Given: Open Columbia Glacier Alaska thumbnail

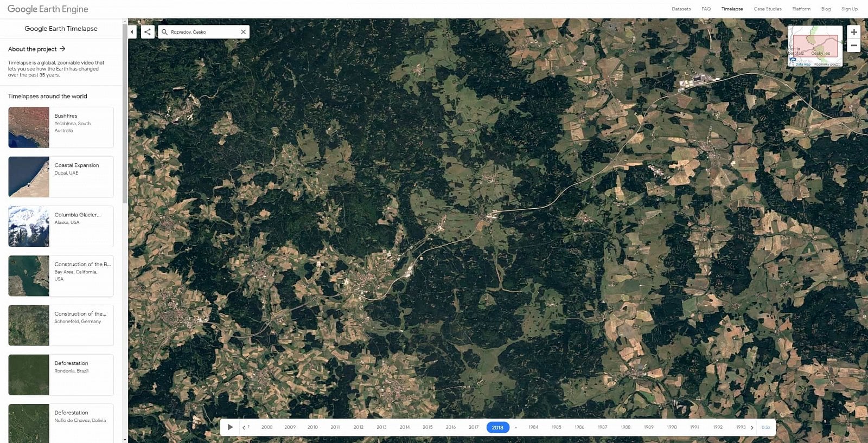Looking at the screenshot, I should click(29, 226).
